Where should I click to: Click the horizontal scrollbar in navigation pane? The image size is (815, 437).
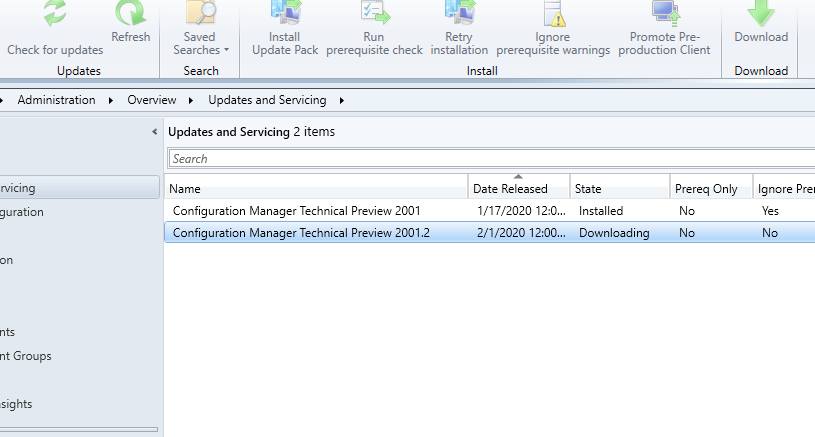click(x=79, y=430)
